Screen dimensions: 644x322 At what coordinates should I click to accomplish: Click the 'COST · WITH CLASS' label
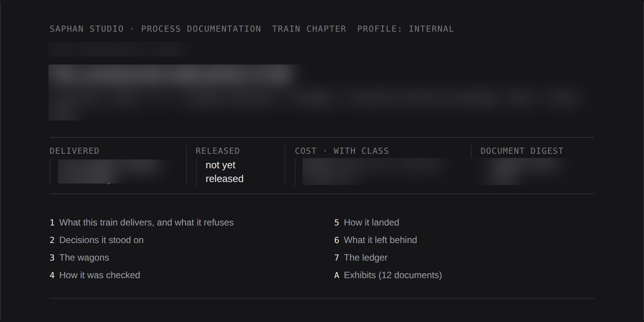point(342,151)
